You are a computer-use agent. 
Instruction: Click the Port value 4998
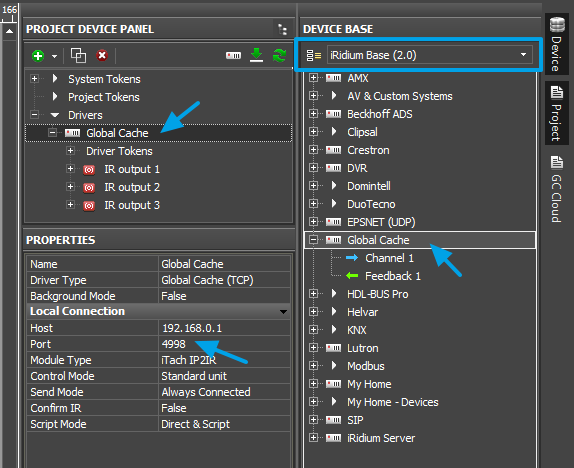[224, 344]
